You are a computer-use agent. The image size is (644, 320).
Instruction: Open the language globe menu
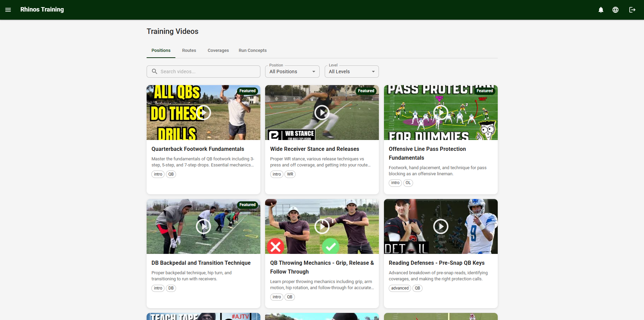coord(616,10)
